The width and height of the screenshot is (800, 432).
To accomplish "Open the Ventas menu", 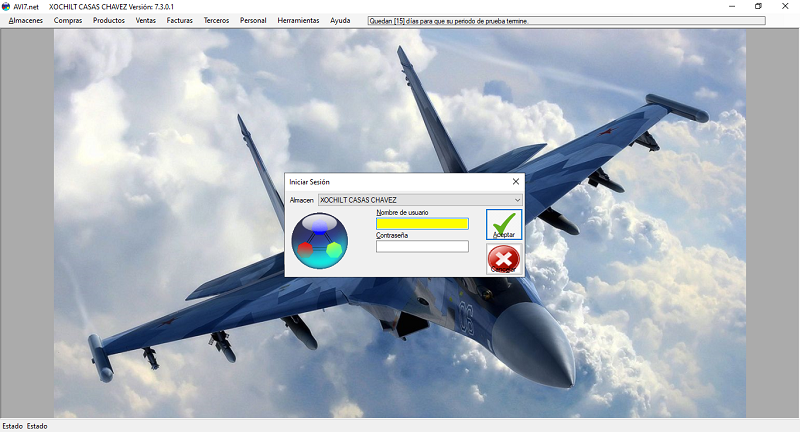I will coord(145,20).
